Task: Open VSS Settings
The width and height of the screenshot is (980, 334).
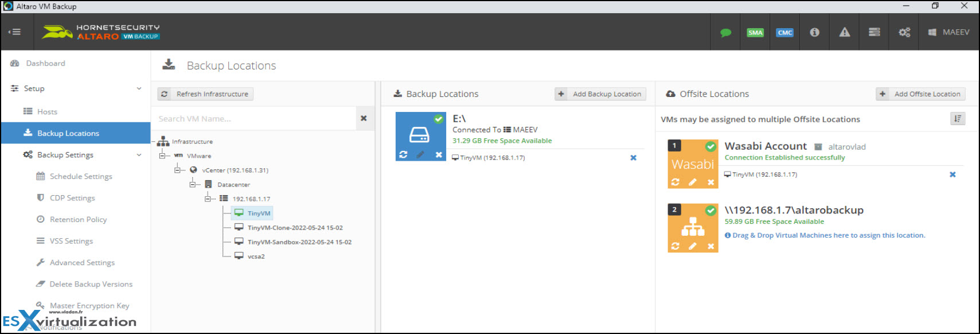Action: (71, 241)
